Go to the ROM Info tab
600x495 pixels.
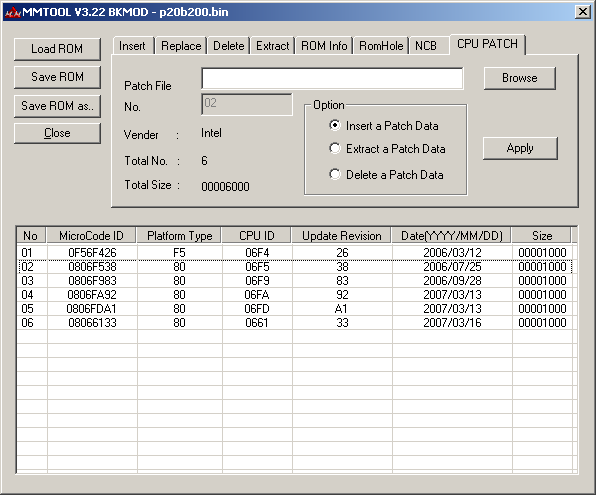[x=324, y=46]
